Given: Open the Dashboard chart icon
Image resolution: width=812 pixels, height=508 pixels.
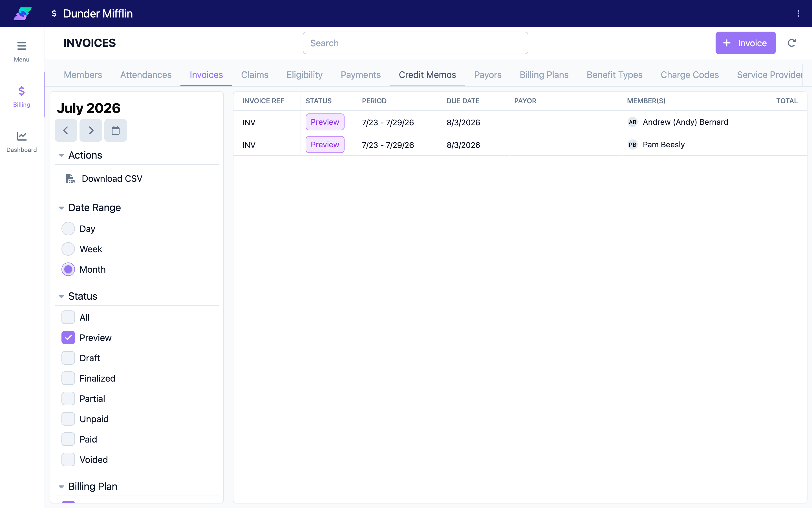Looking at the screenshot, I should 21,136.
